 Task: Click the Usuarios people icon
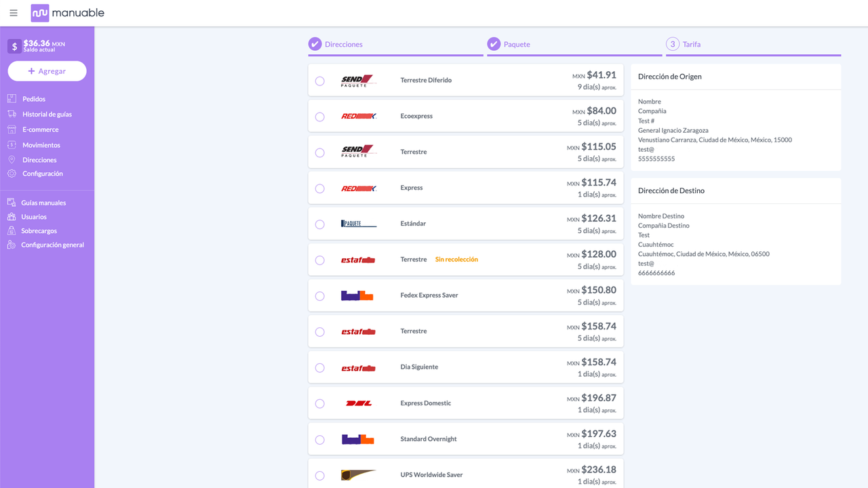(12, 217)
